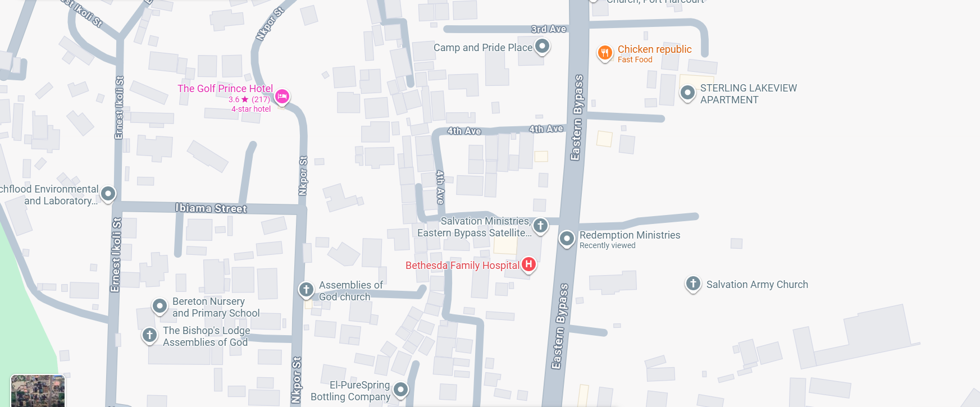Click Ibiama Street road label
This screenshot has height=407, width=980.
point(211,208)
